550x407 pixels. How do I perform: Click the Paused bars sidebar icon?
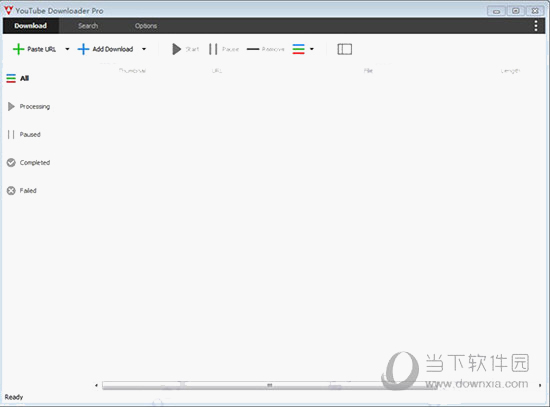pos(11,134)
